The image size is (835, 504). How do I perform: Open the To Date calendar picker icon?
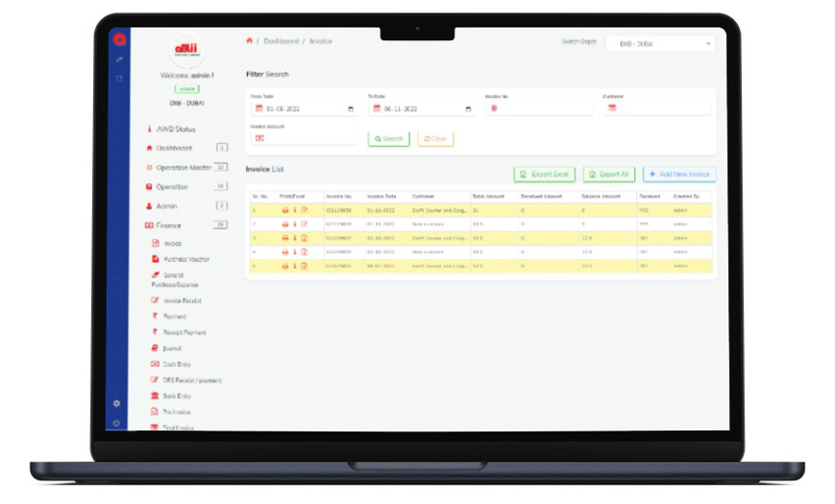point(468,109)
